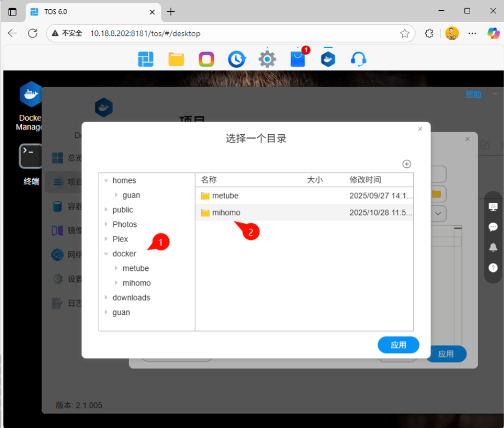Open the notification bell in side panel
The width and height of the screenshot is (504, 428).
coord(493,247)
